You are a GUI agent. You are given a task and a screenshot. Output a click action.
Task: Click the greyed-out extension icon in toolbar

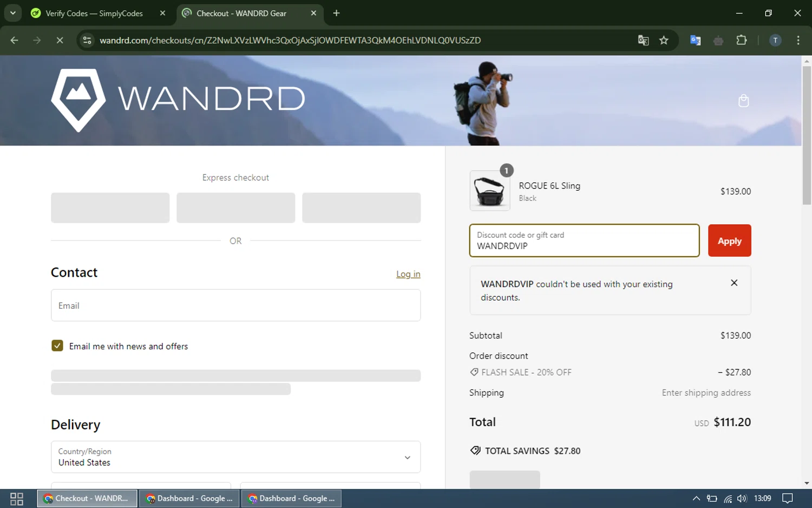(x=718, y=41)
